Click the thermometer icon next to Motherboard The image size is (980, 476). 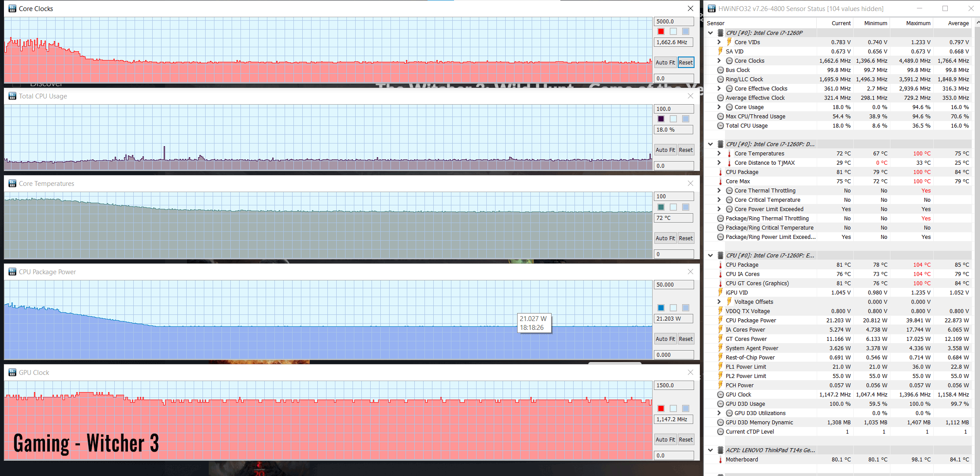pyautogui.click(x=721, y=459)
